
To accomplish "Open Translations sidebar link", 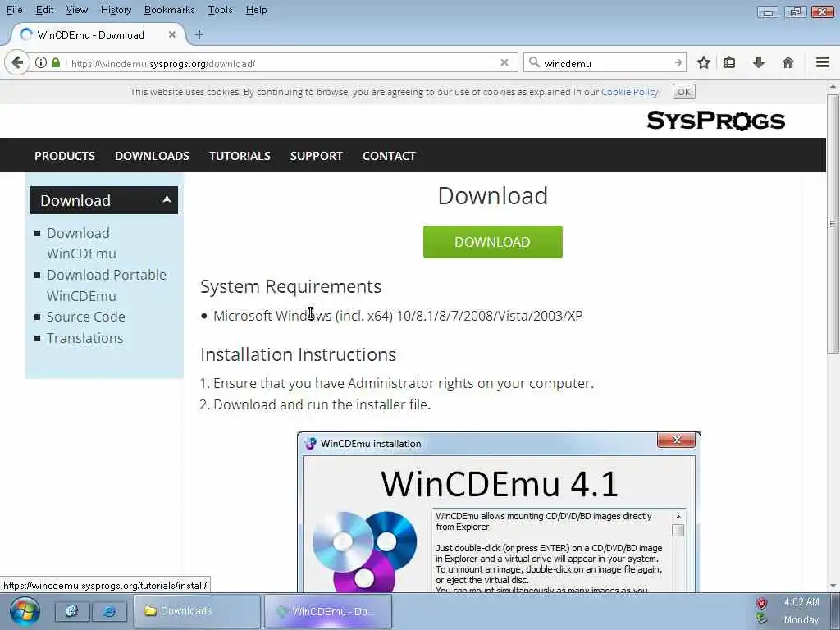I will tap(84, 338).
